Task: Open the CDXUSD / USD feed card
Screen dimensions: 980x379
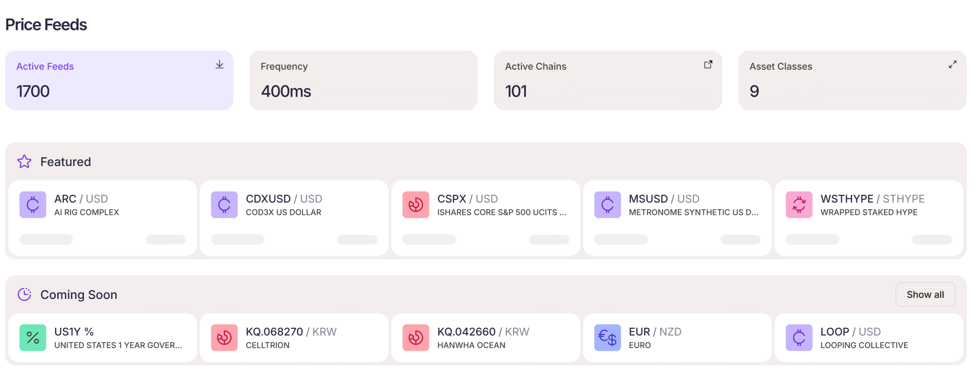Action: coord(294,218)
